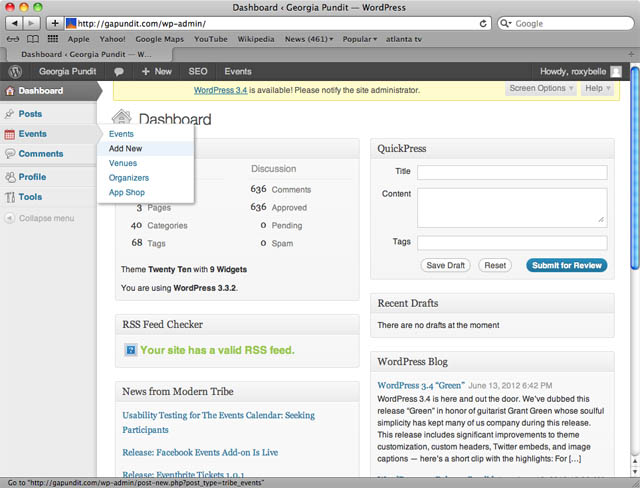Click the Reset button in QuickPress
The image size is (640, 488).
tap(495, 266)
